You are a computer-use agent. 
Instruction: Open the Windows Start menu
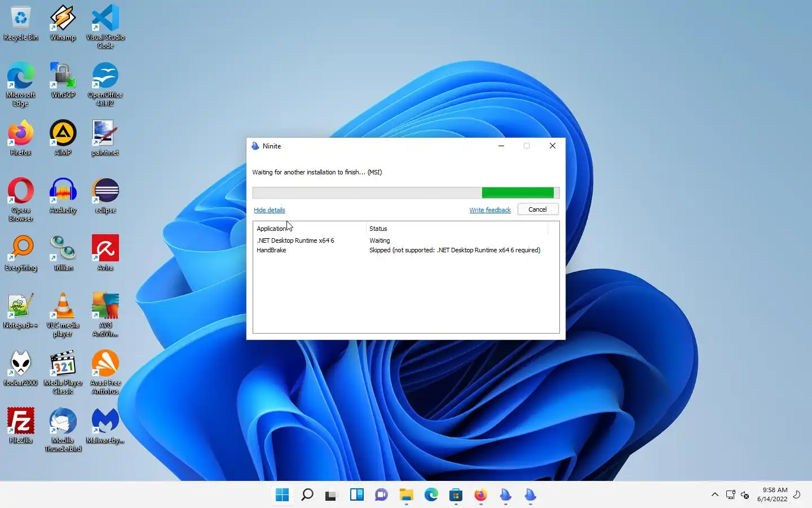(282, 495)
